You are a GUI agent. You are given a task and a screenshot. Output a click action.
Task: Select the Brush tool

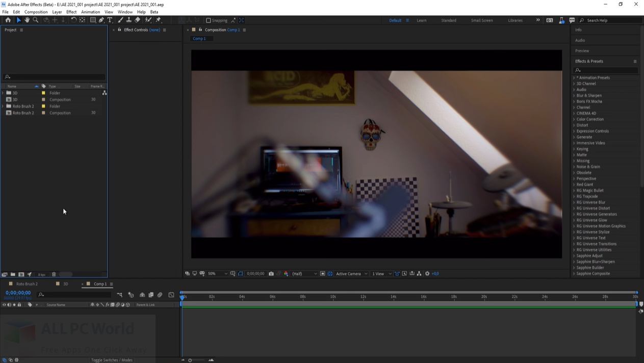pyautogui.click(x=120, y=20)
